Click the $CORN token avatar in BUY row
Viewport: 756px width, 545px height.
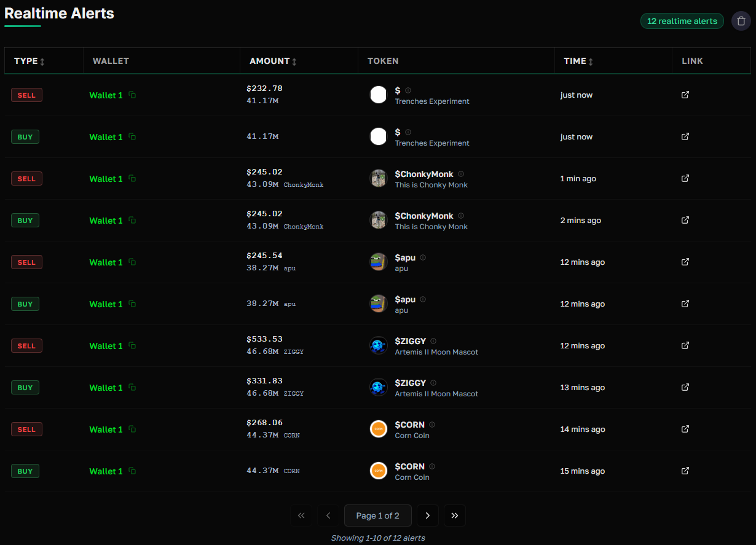pyautogui.click(x=379, y=471)
